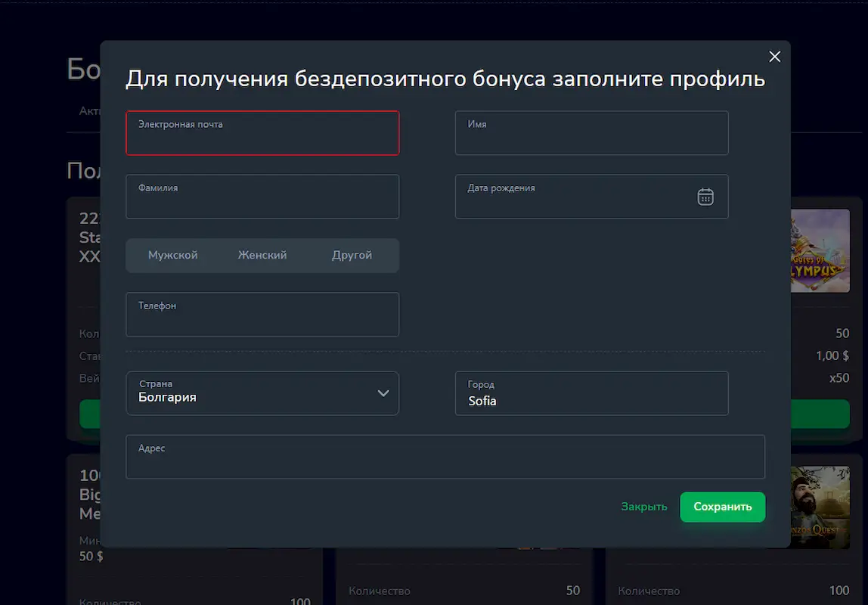Click the Телефон input field
Viewport: 868px width, 605px height.
[x=262, y=315]
